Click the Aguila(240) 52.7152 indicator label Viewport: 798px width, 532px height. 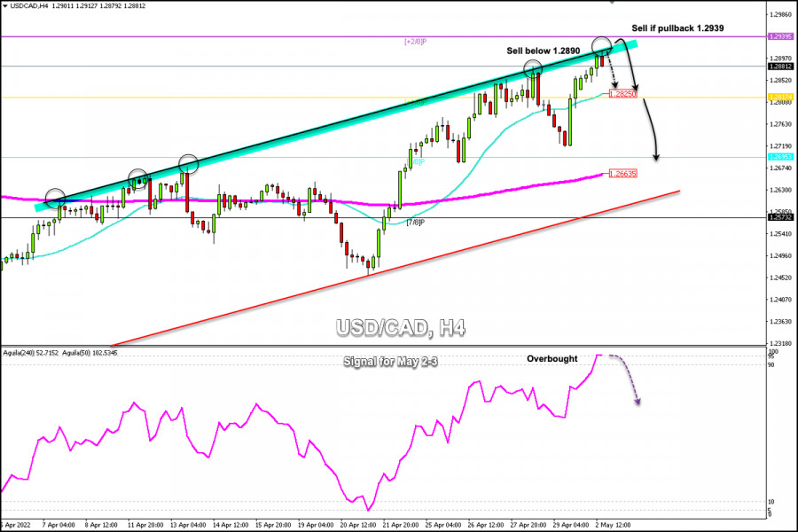click(x=31, y=353)
